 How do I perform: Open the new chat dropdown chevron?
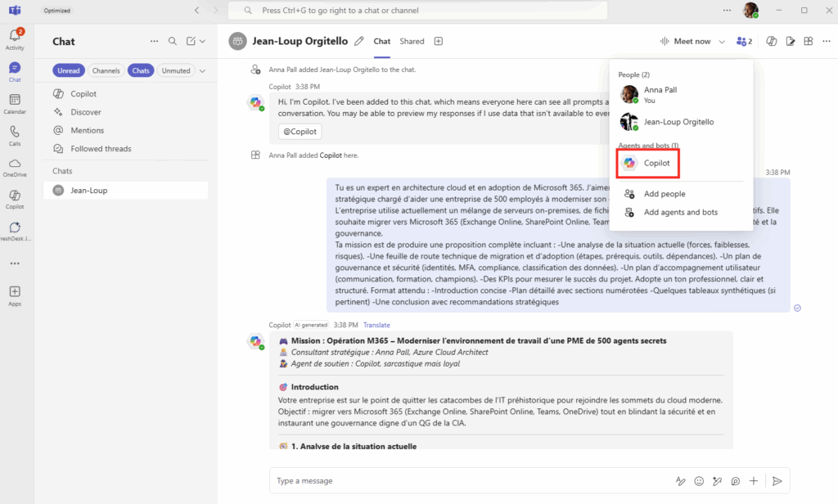pos(202,41)
